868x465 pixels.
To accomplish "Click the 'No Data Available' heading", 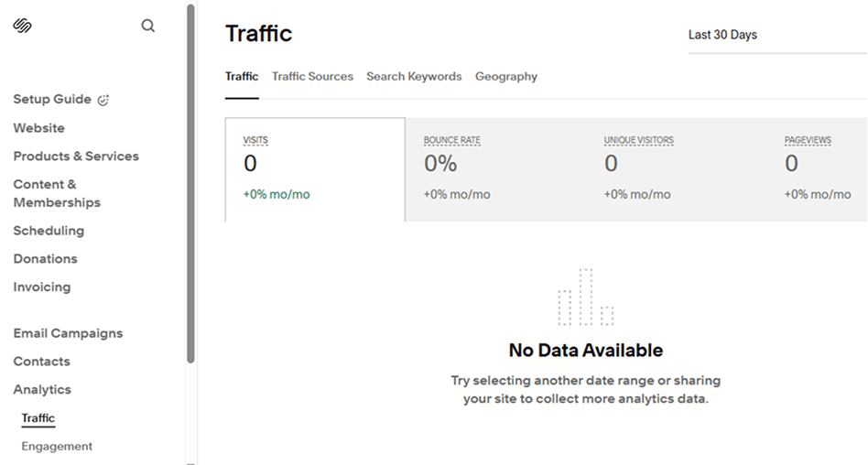I will point(586,351).
